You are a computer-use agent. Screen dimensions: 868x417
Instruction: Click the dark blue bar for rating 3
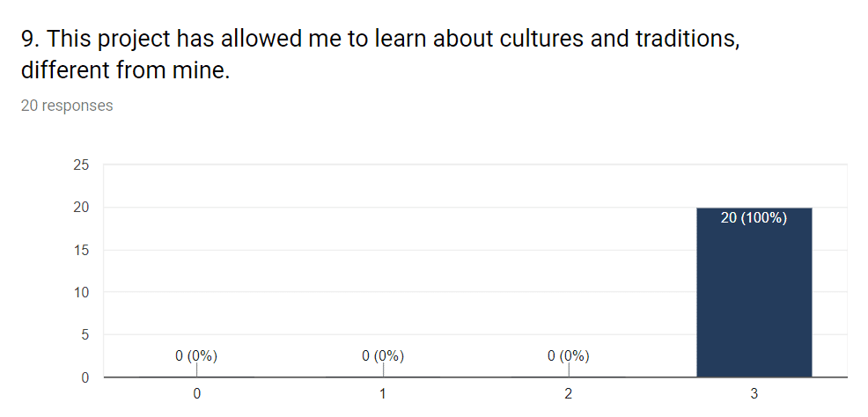pyautogui.click(x=754, y=293)
